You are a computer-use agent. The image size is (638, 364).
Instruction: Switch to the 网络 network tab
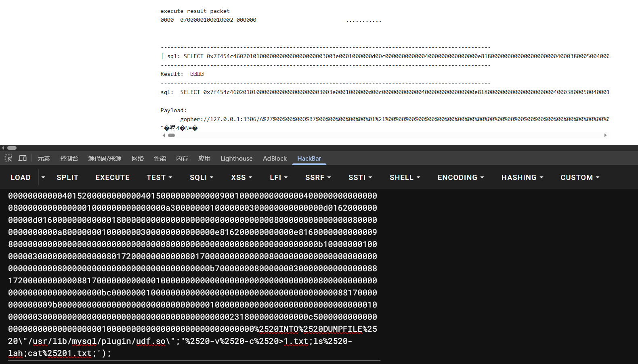click(x=138, y=159)
